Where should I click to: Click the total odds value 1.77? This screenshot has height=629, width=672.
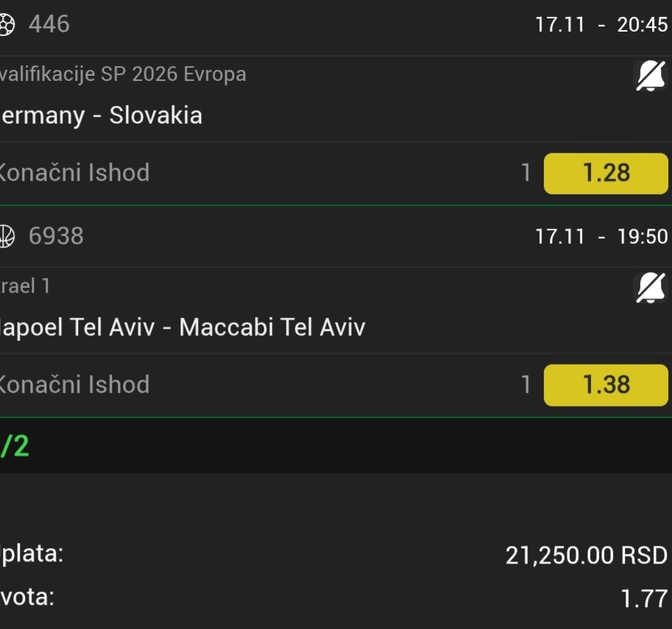(644, 599)
